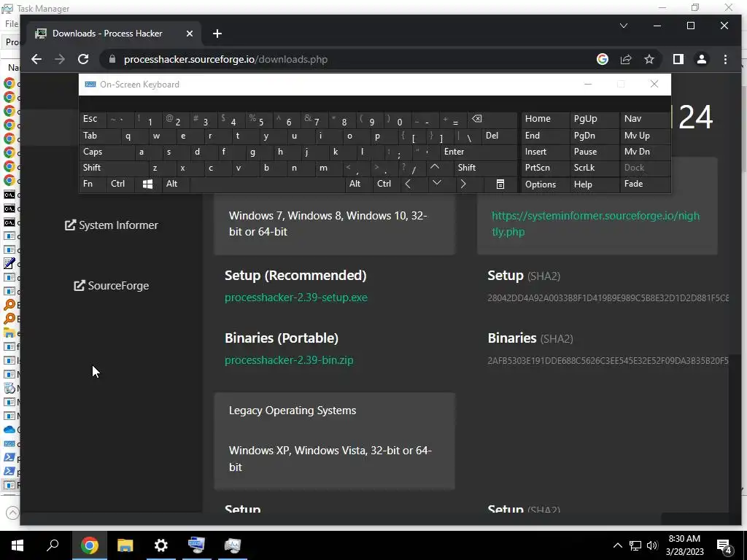Bookmark this page with star icon
Screen dimensions: 747x560
coord(649,59)
